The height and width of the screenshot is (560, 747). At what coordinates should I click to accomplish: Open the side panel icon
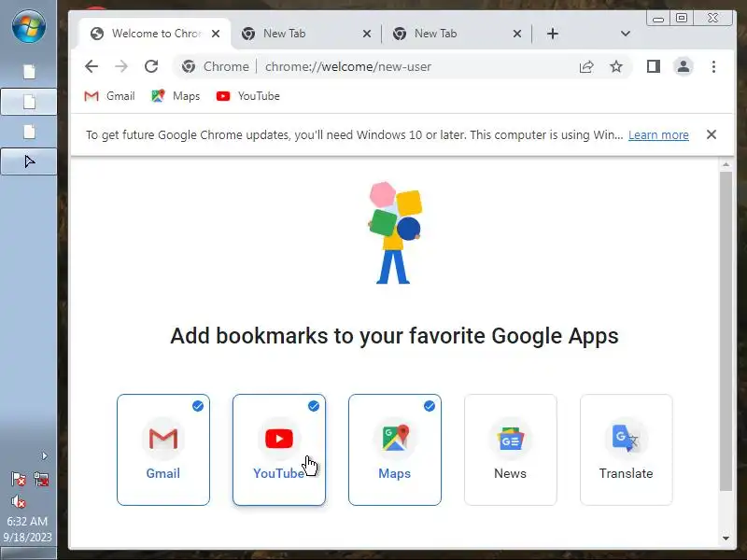[653, 66]
